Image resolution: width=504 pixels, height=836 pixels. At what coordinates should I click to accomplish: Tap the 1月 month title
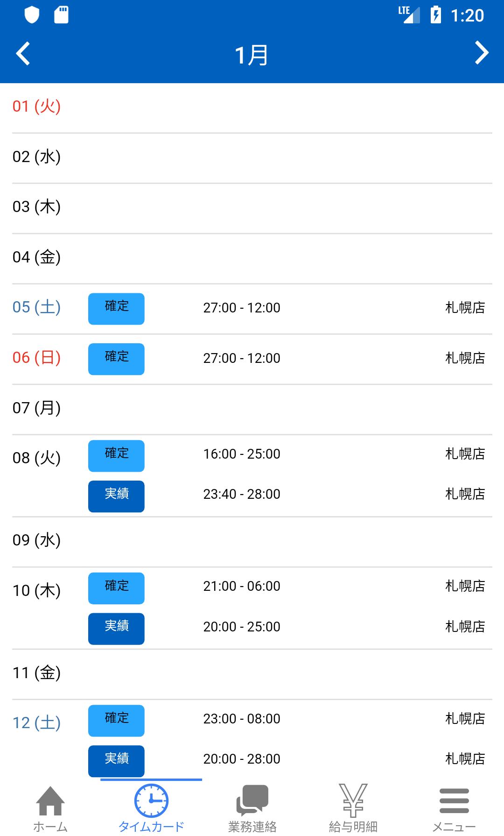coord(252,55)
